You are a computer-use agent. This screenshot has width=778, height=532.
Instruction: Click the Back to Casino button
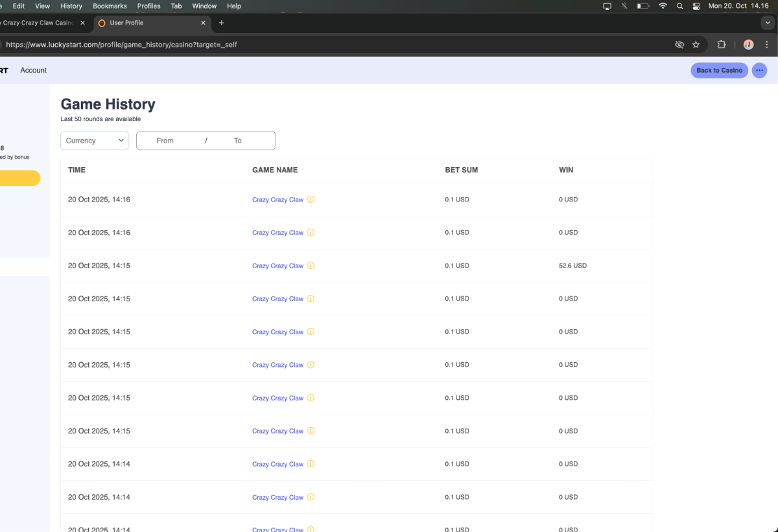click(x=719, y=70)
